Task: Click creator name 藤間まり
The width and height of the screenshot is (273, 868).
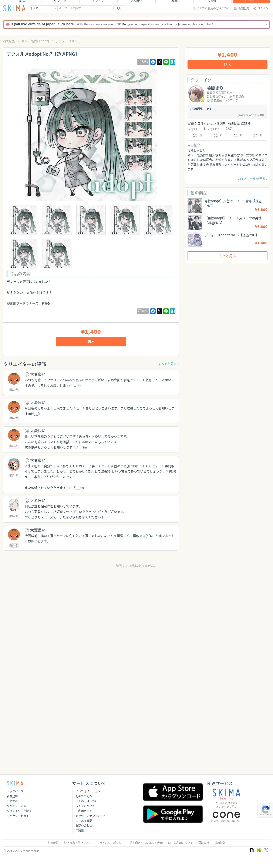Action: click(215, 88)
